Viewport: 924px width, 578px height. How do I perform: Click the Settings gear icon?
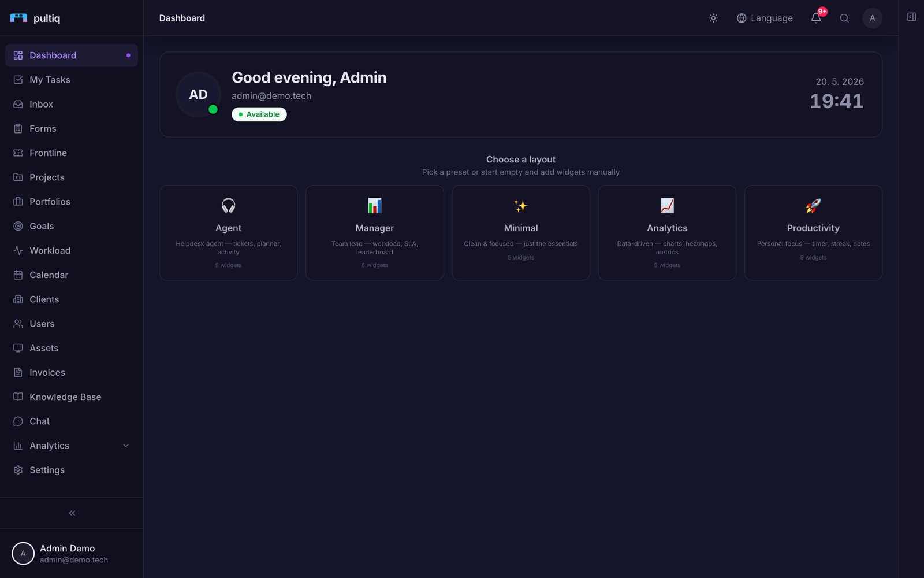click(18, 470)
